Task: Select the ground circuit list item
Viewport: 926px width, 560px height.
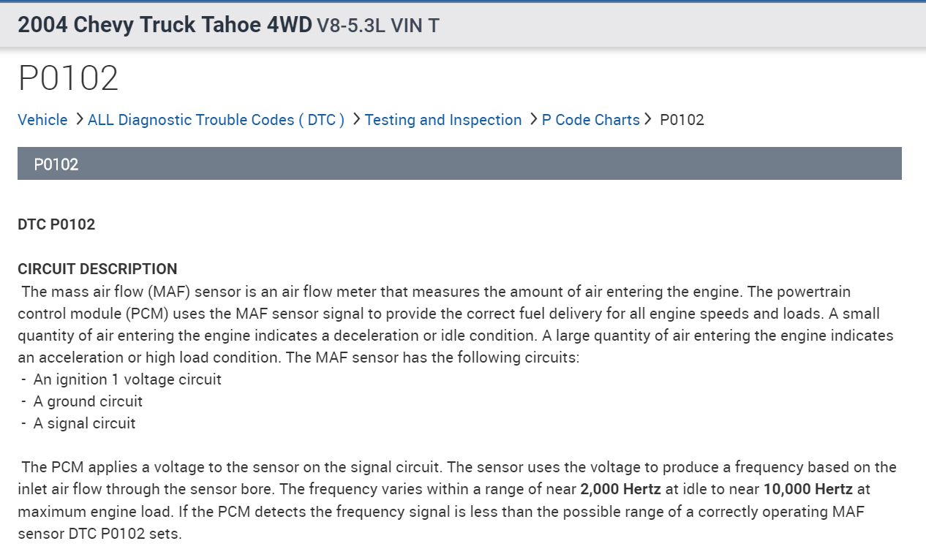Action: pos(88,401)
